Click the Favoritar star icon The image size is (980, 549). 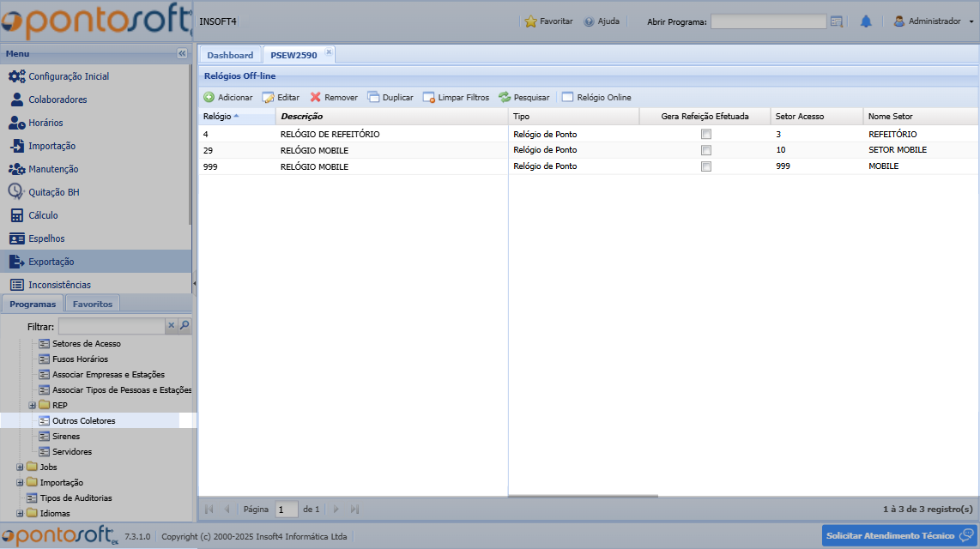tap(530, 21)
